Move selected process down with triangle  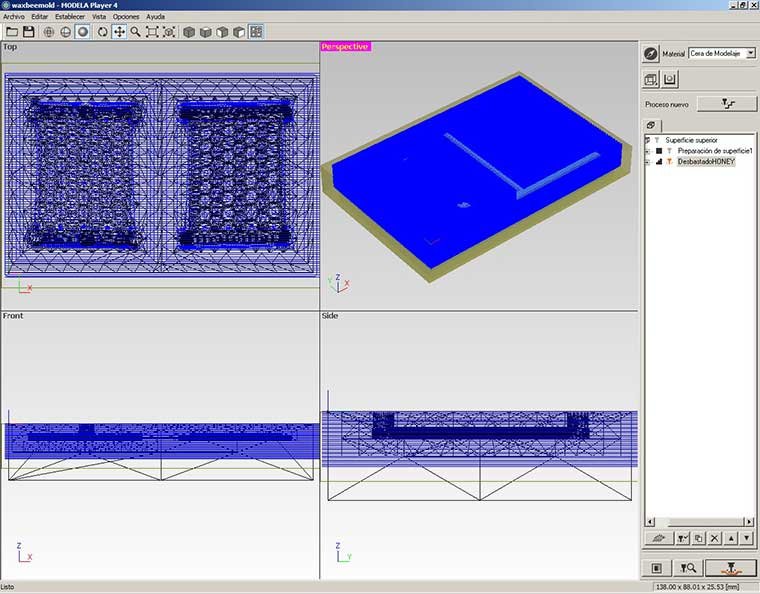[746, 538]
